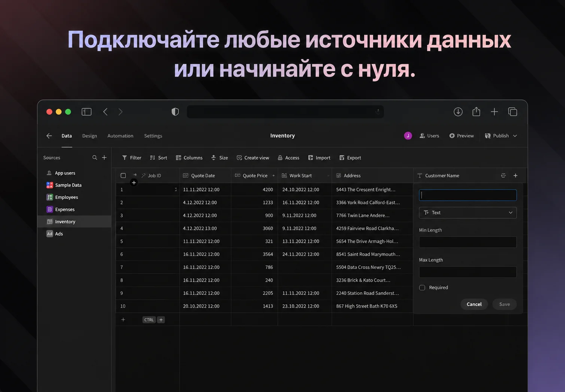
Task: Add a new column with plus
Action: 515,176
